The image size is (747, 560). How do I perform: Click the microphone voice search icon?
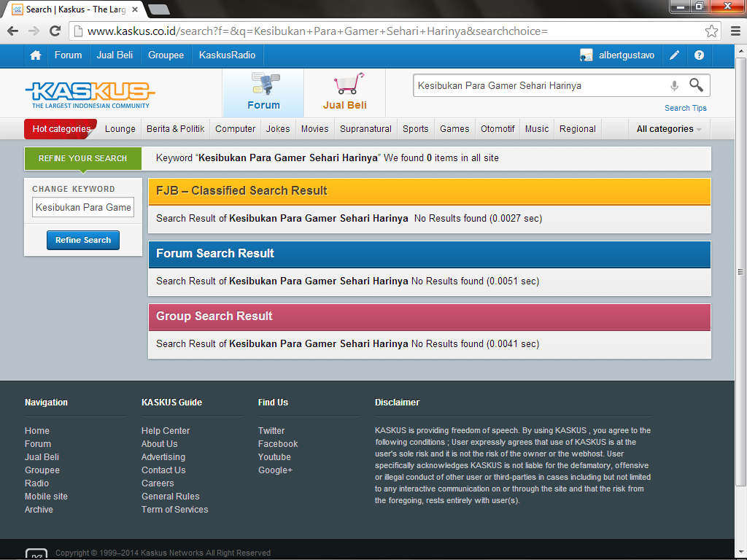pos(674,86)
